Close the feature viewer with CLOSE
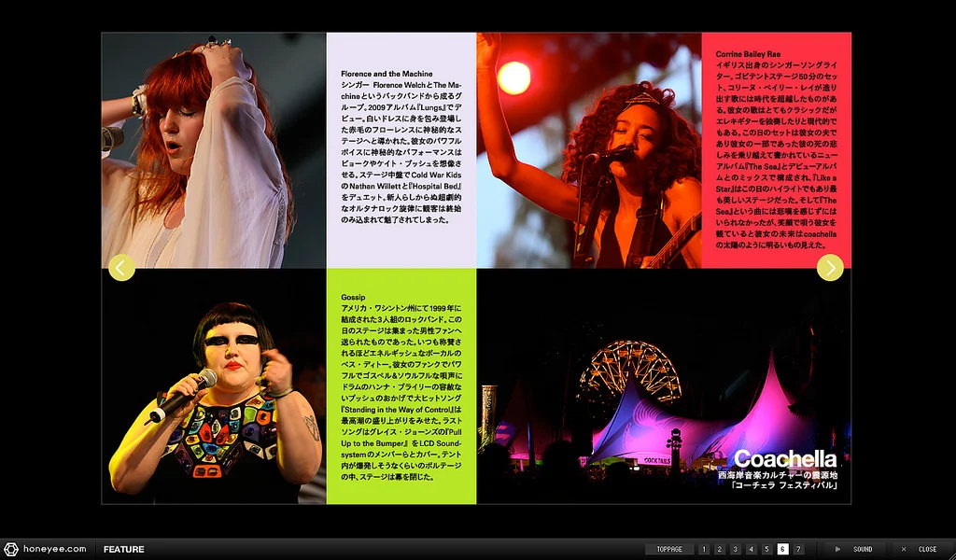Screen dimensions: 956x560 point(920,549)
